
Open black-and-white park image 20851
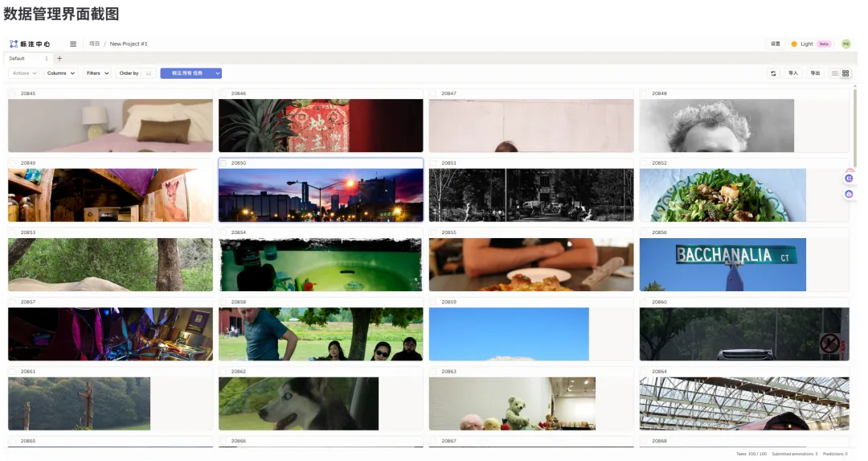[531, 195]
